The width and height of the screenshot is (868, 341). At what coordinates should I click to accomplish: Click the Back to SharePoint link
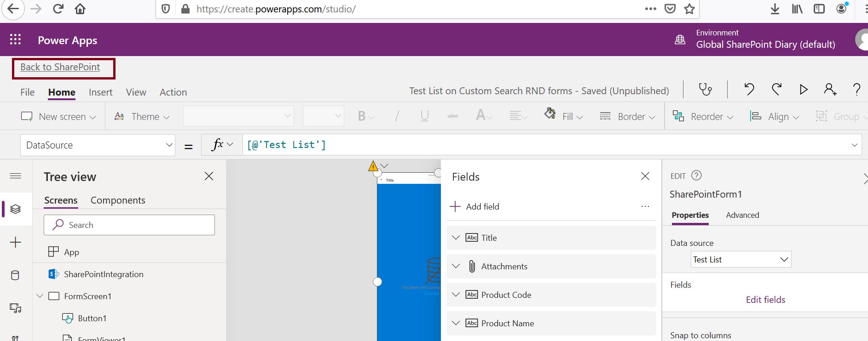[x=60, y=67]
